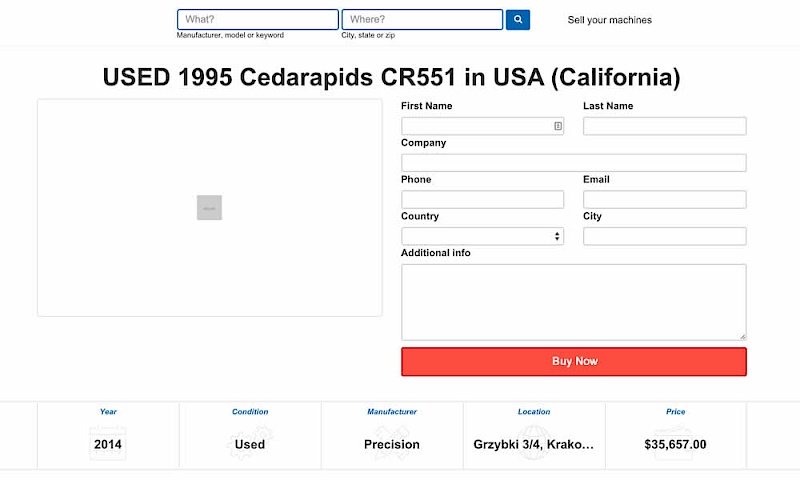Focus the 'Where?' location search field

[421, 20]
